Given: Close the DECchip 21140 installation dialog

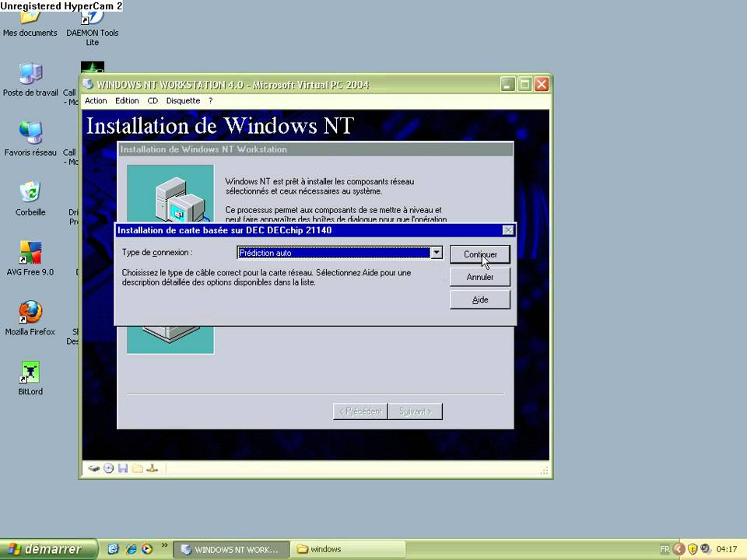Looking at the screenshot, I should point(508,230).
